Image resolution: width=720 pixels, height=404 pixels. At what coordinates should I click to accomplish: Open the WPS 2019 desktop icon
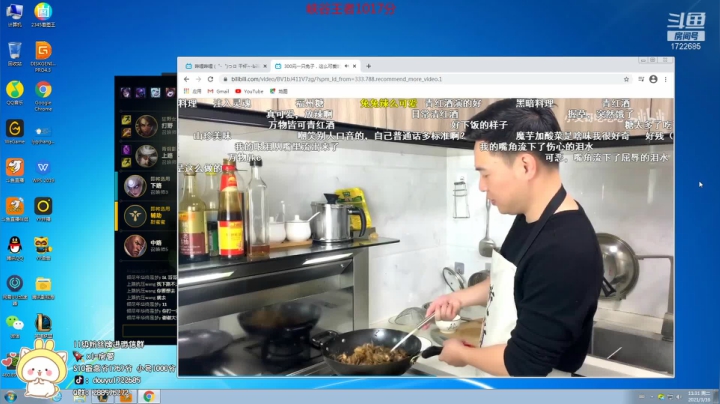click(x=43, y=171)
